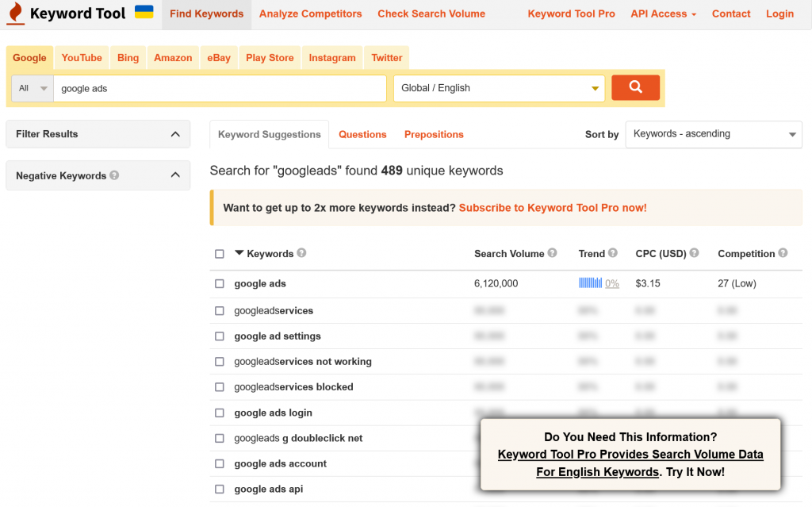Open Analyze Competitors in top menu

point(311,14)
